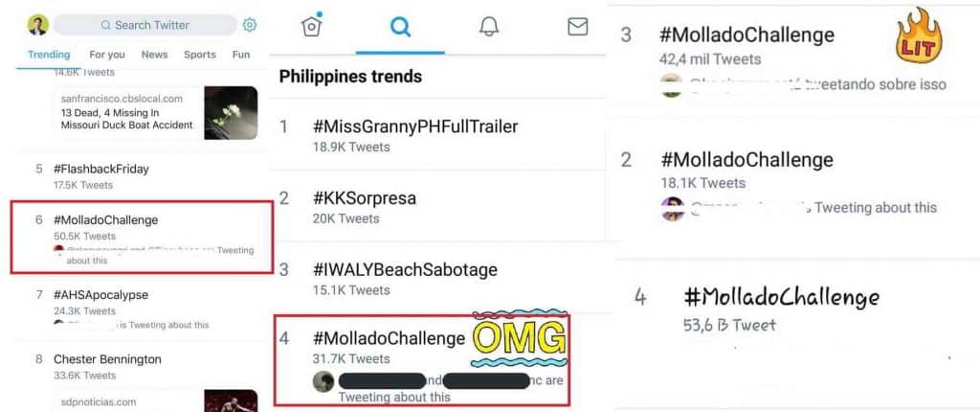This screenshot has width=980, height=412.
Task: Open the Chester Bennington trend
Action: 107,359
